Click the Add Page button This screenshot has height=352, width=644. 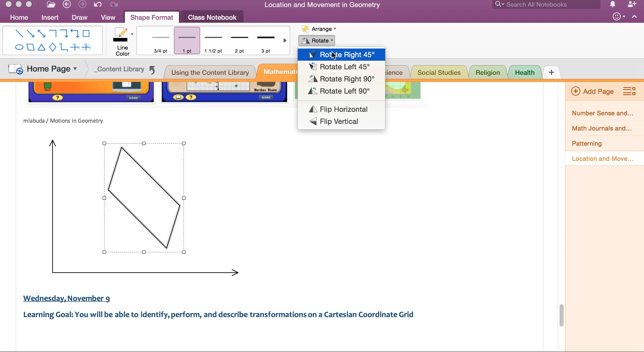point(592,91)
